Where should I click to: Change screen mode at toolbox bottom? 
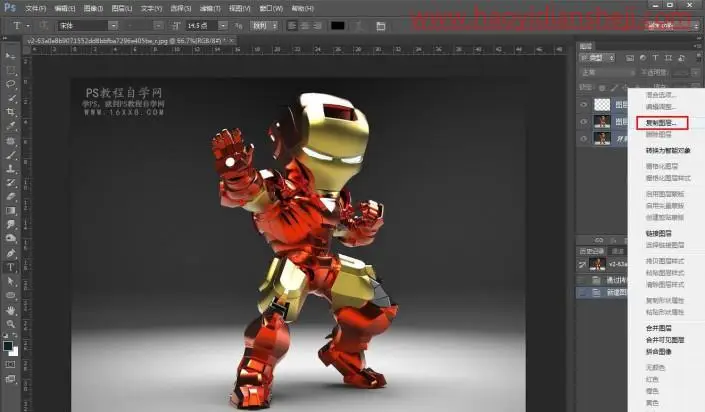[x=10, y=379]
